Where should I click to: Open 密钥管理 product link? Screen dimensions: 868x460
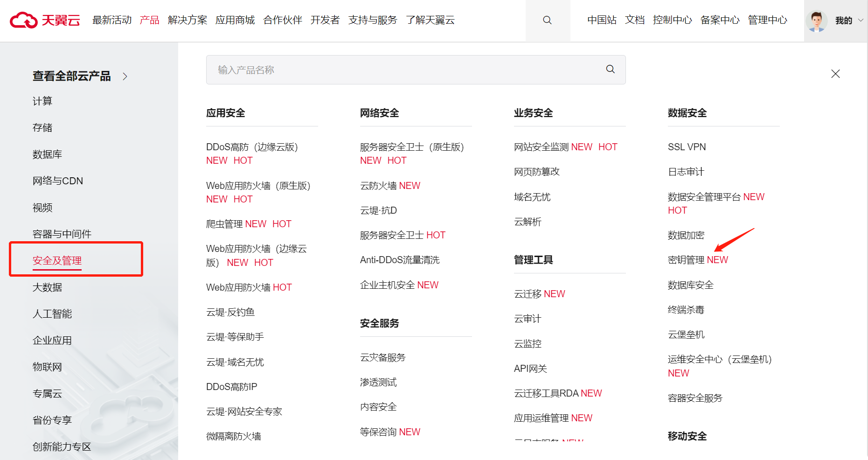[686, 260]
